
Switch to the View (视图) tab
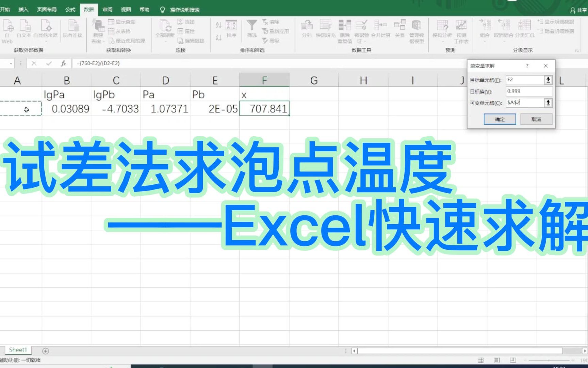tap(126, 10)
